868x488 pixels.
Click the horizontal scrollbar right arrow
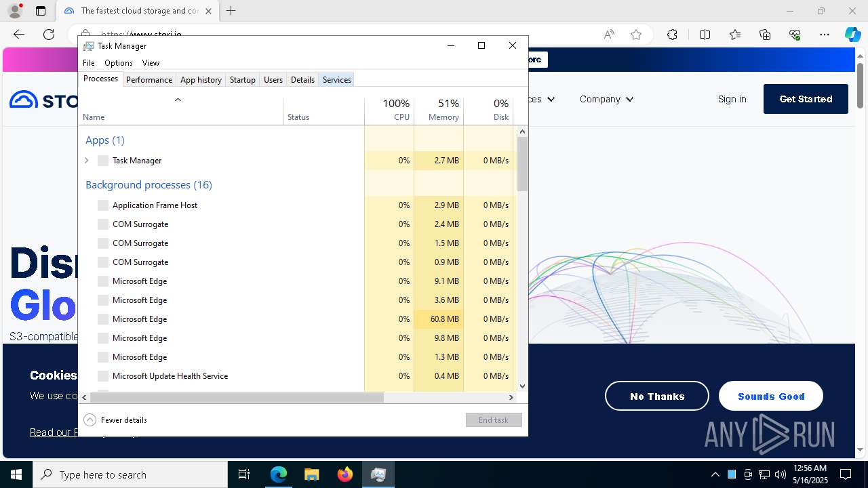[511, 398]
